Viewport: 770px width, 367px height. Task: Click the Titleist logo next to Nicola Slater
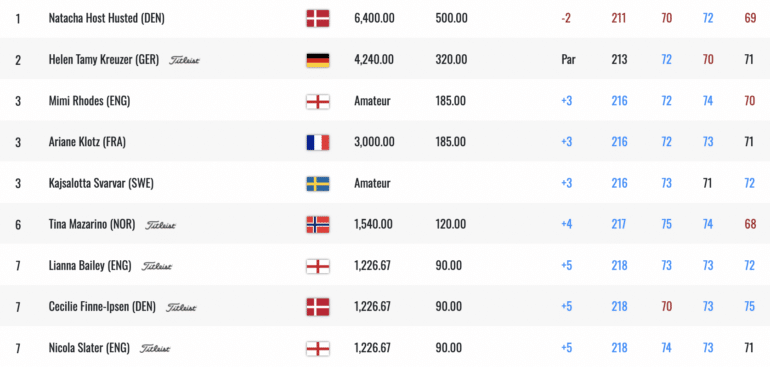pos(155,349)
